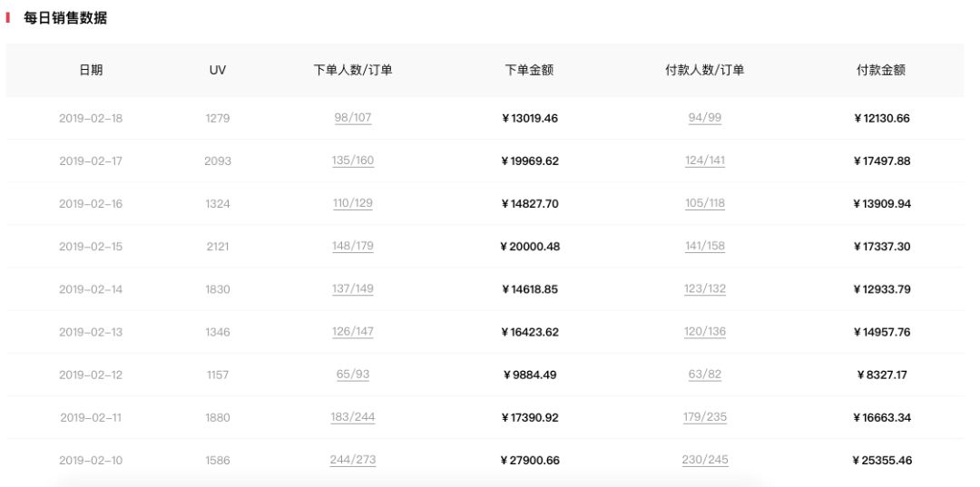The width and height of the screenshot is (980, 487).
Task: Open the 63/82 paid orders link
Action: (x=705, y=374)
